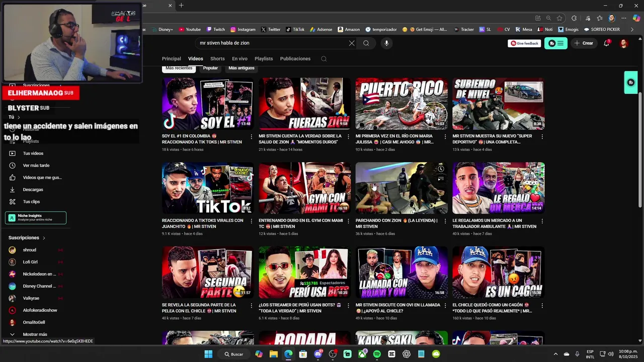Open options for MI PRIMERA VEZ video
The image size is (644, 362).
click(x=445, y=136)
